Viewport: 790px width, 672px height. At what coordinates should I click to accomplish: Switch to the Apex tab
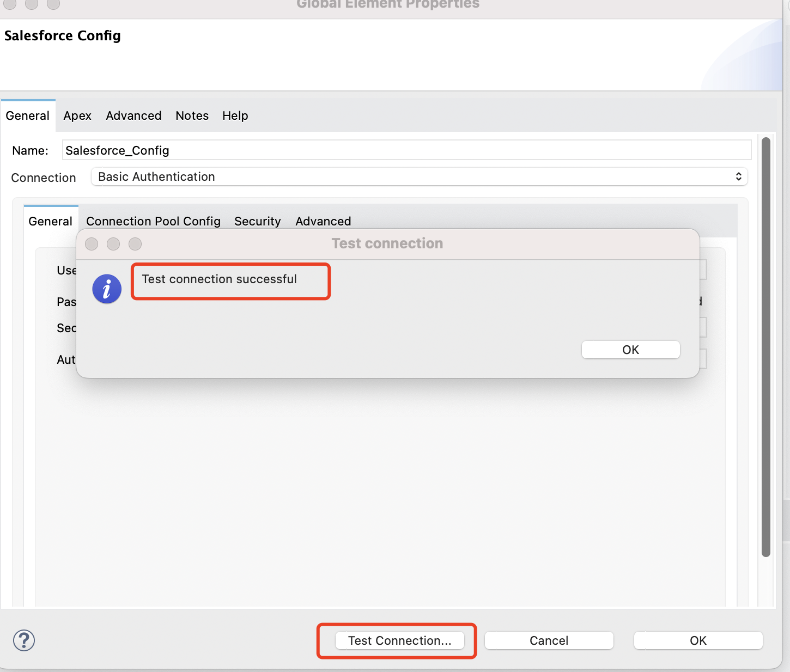pyautogui.click(x=77, y=115)
